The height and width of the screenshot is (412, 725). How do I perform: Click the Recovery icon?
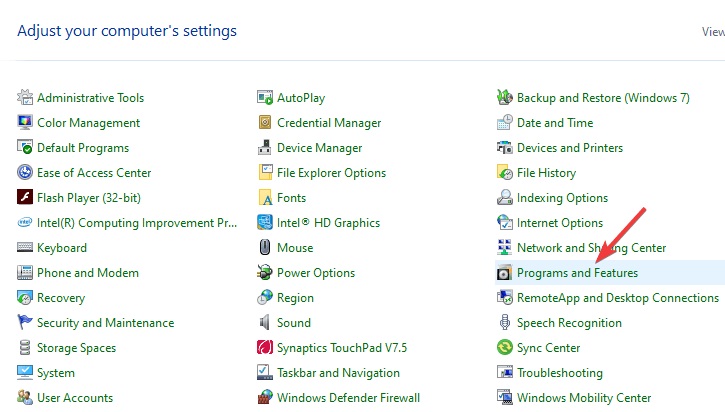click(x=25, y=297)
